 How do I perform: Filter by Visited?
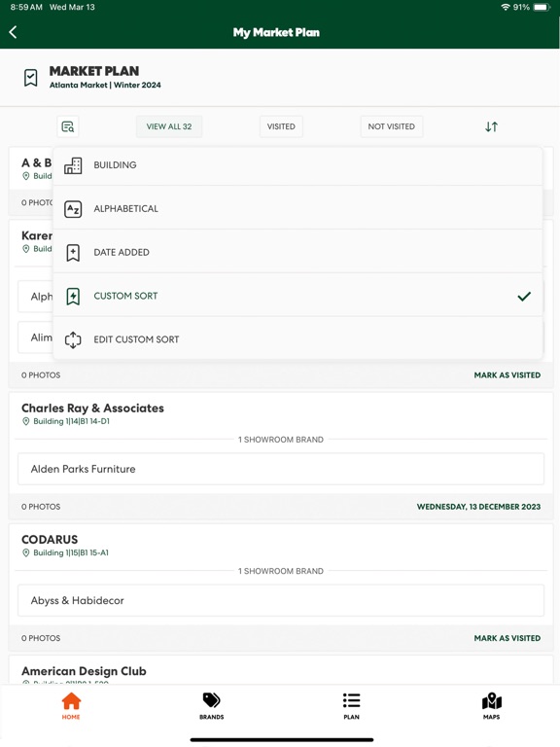pyautogui.click(x=281, y=126)
